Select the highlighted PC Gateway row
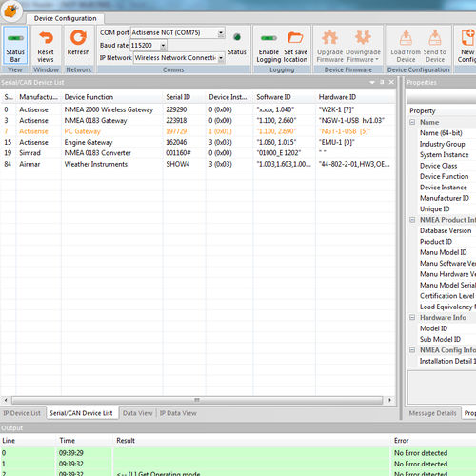This screenshot has width=476, height=476. (x=198, y=131)
